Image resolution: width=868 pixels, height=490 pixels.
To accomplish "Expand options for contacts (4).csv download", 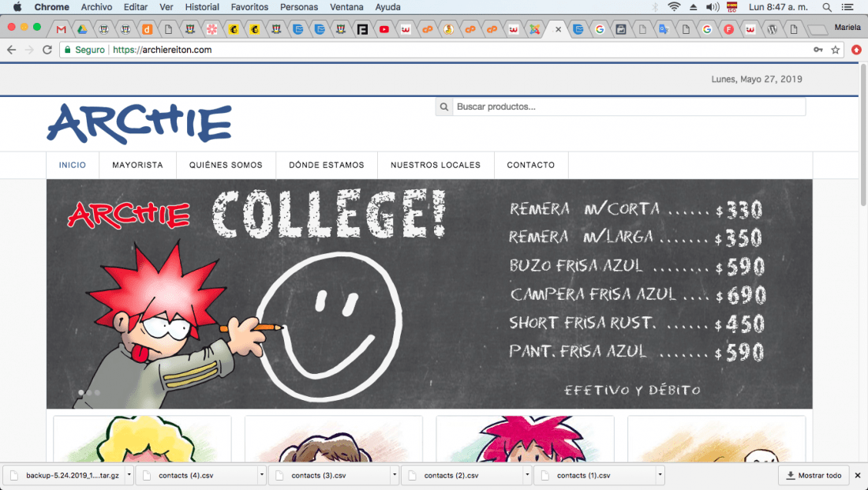I will 261,475.
